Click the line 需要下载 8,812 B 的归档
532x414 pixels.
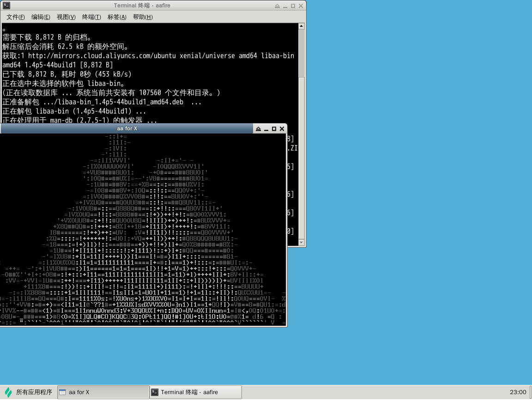(x=47, y=37)
